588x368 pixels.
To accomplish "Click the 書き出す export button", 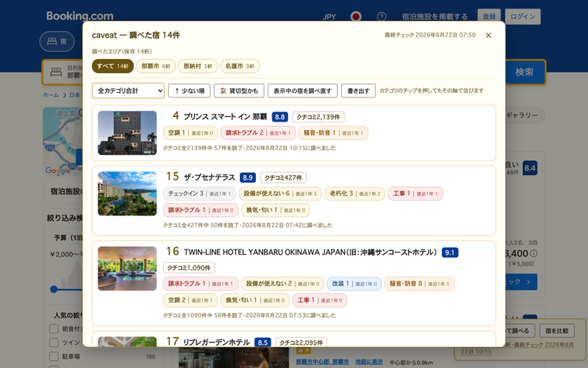I will click(358, 91).
